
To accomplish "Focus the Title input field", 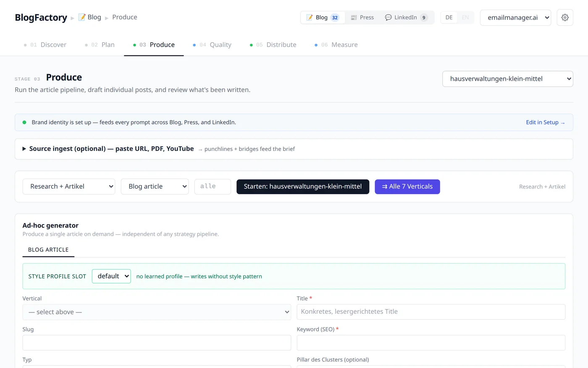I will pyautogui.click(x=431, y=312).
